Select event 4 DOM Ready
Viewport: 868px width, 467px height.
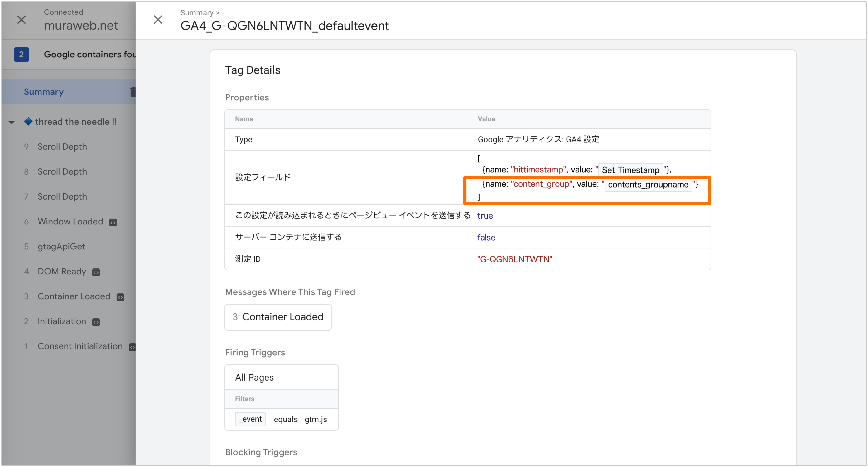(62, 271)
